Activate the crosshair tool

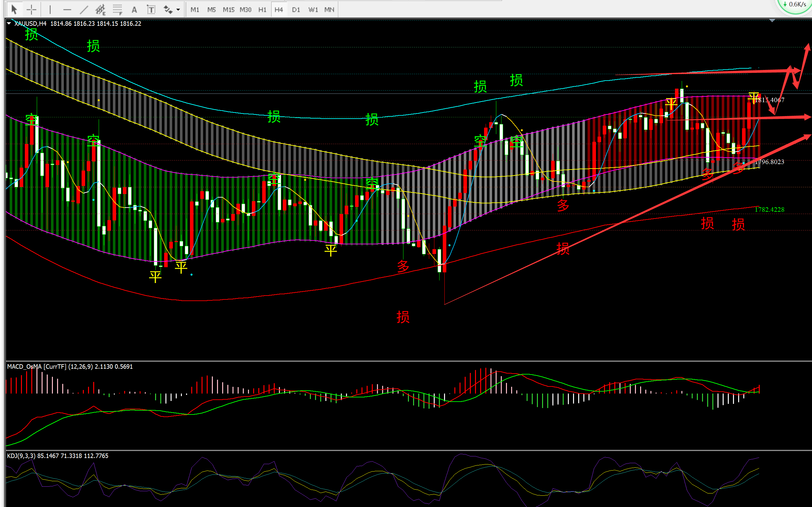(31, 9)
